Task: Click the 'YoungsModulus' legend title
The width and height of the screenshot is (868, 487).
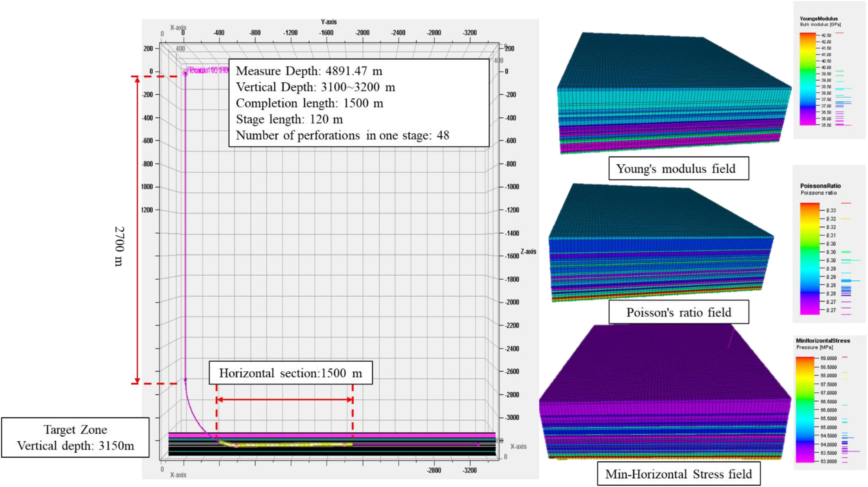Action: (x=818, y=19)
